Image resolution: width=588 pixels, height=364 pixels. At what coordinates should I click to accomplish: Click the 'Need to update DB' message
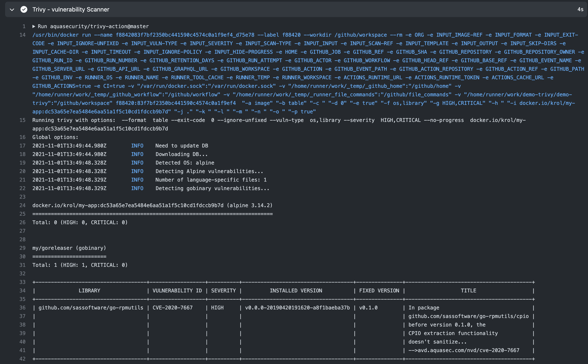182,146
